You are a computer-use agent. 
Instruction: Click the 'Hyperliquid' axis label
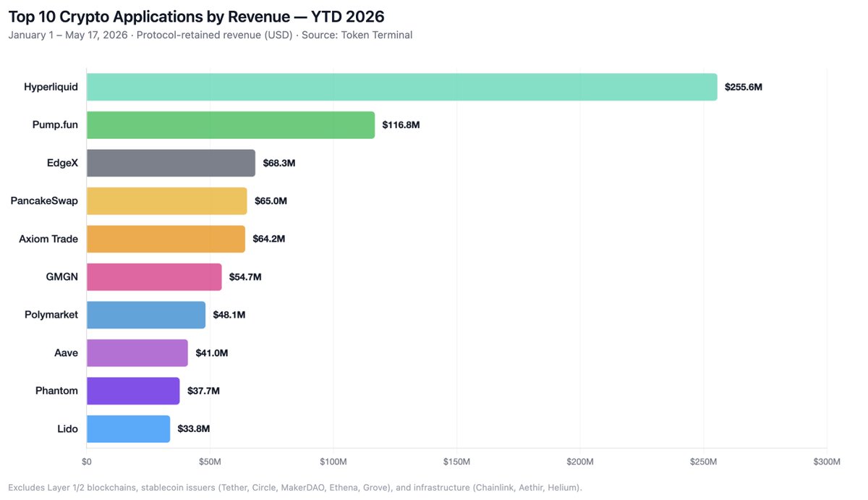pyautogui.click(x=51, y=87)
